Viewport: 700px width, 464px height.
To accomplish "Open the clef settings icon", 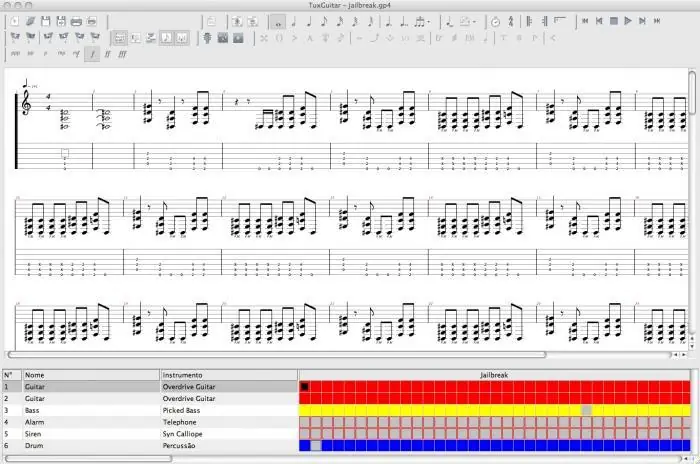I will click(511, 21).
